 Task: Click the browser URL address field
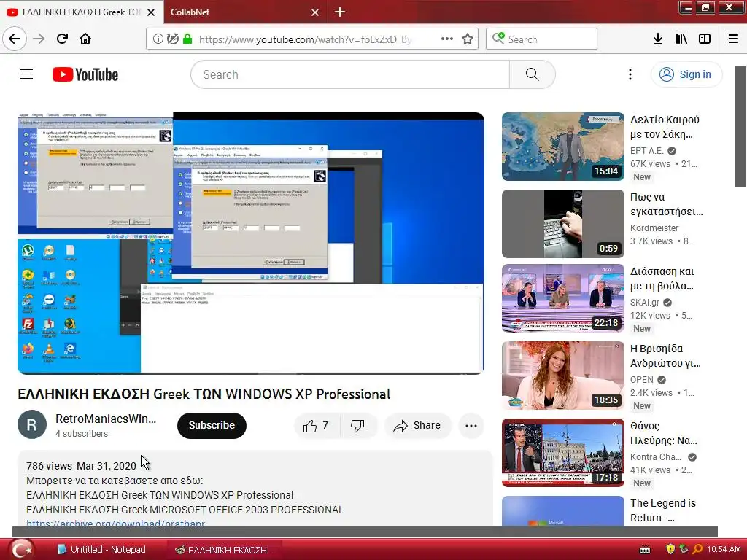pos(305,39)
